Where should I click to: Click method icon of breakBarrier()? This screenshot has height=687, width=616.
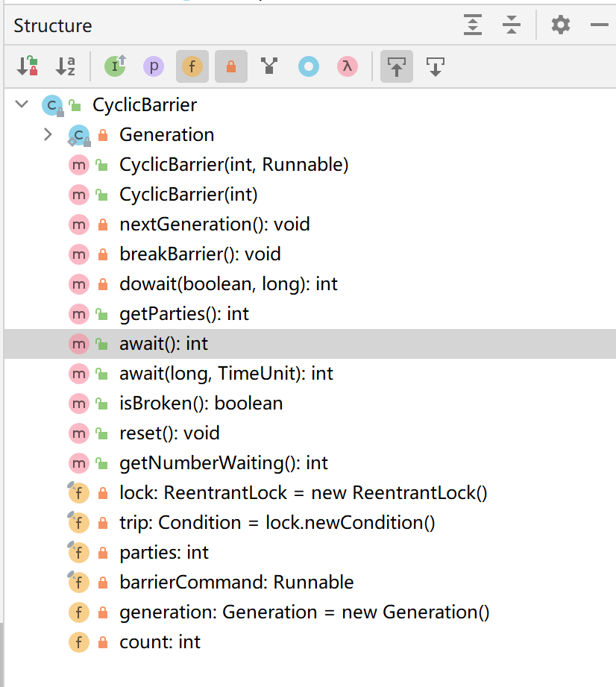(x=79, y=254)
